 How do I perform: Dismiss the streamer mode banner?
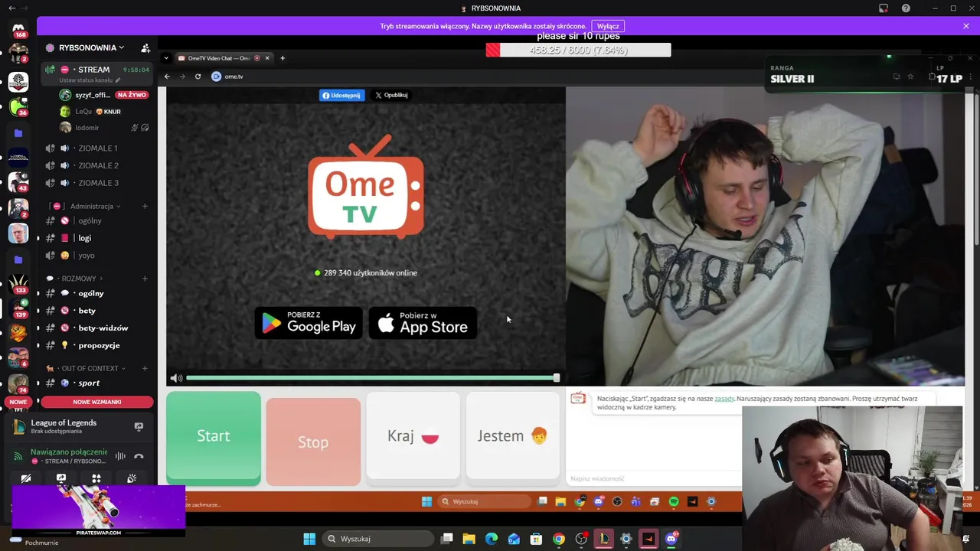[966, 26]
